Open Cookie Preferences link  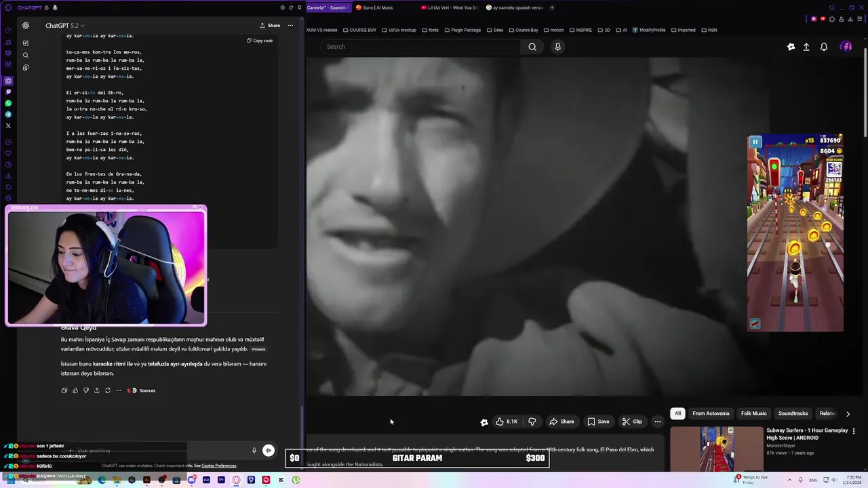point(219,466)
